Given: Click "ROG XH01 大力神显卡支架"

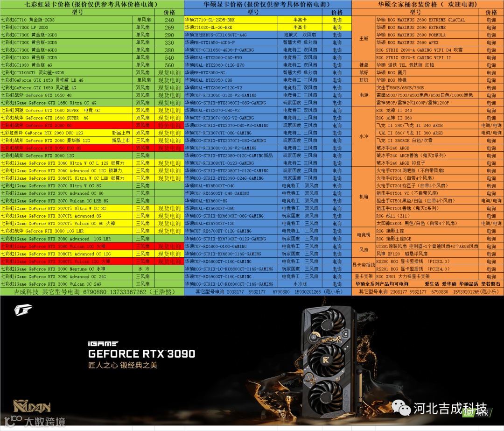Looking at the screenshot, I should [x=427, y=276].
